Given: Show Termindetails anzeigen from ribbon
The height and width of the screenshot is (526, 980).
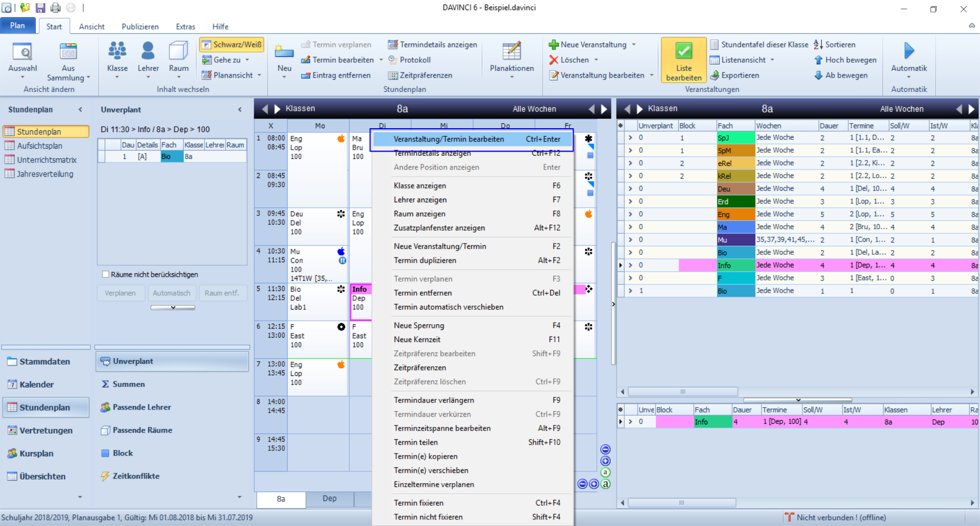Looking at the screenshot, I should [433, 44].
